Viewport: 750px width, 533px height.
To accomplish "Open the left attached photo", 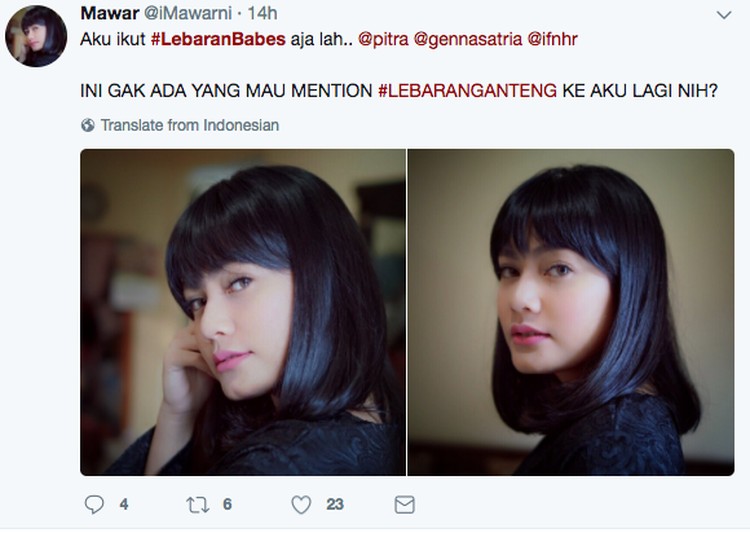I will [x=243, y=312].
